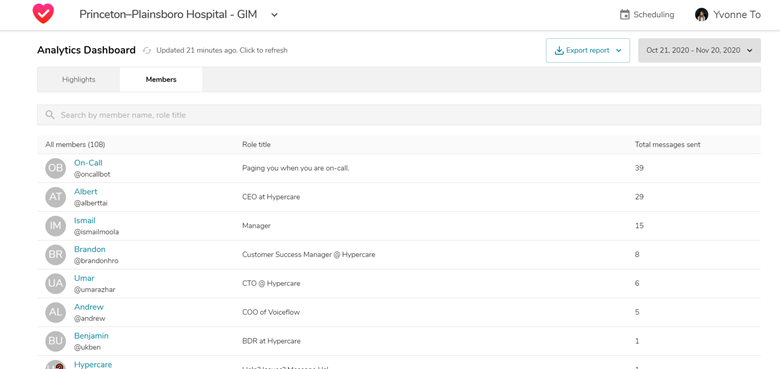The width and height of the screenshot is (780, 369).
Task: Click 'Updated 21 minutes ago. Click to refresh'
Action: (x=222, y=50)
